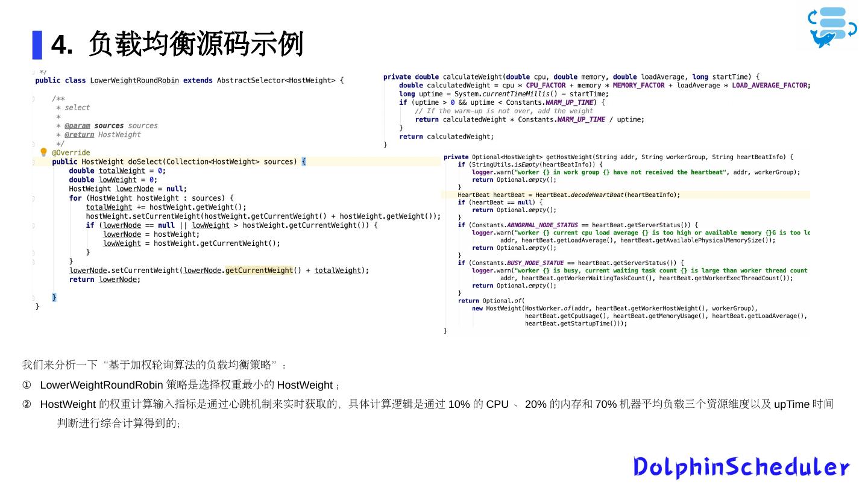Click the "@return HostWeight" comment line

98,134
